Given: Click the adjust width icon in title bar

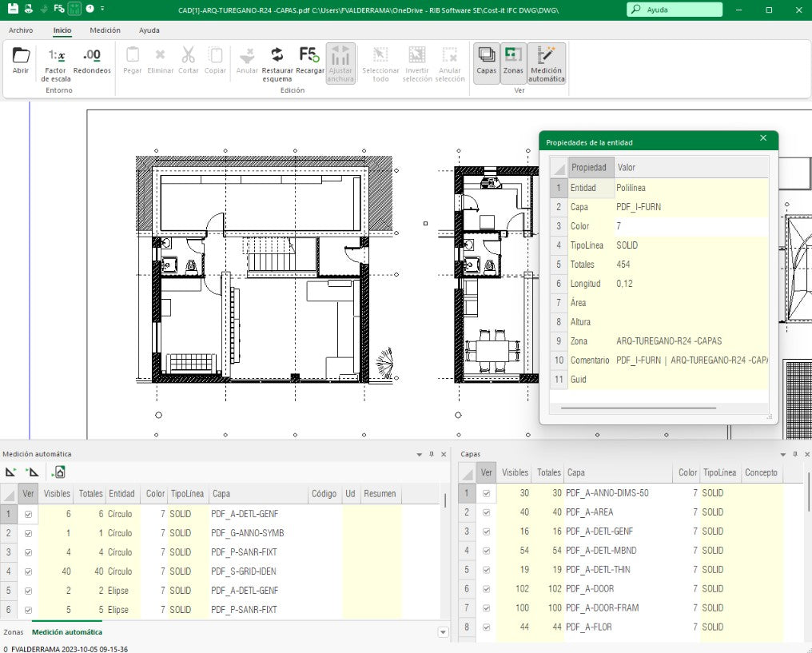Looking at the screenshot, I should 74,8.
